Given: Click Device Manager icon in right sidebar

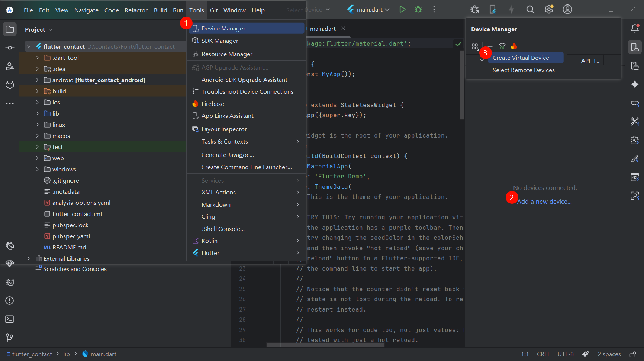Looking at the screenshot, I should point(635,47).
